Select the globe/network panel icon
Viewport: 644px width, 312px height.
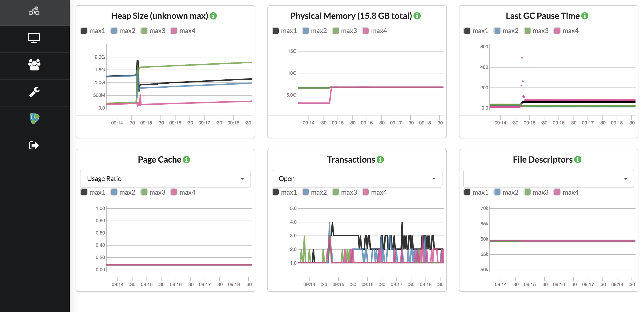(x=34, y=119)
